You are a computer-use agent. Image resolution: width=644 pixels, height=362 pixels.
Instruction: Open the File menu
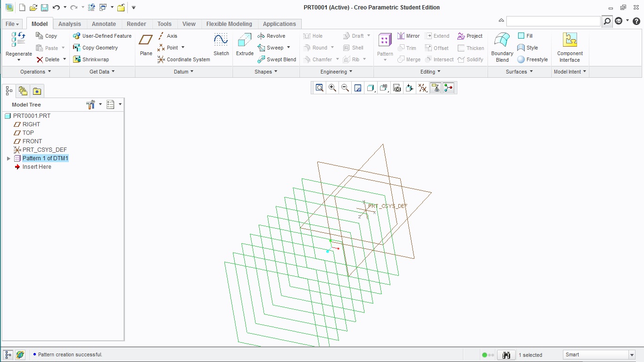[x=13, y=24]
